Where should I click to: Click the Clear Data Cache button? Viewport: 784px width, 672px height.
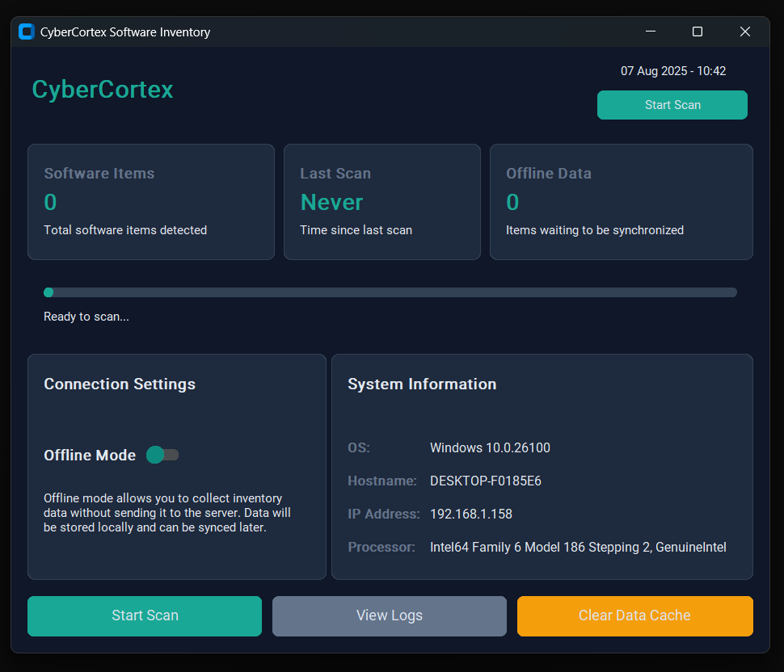[x=635, y=615]
